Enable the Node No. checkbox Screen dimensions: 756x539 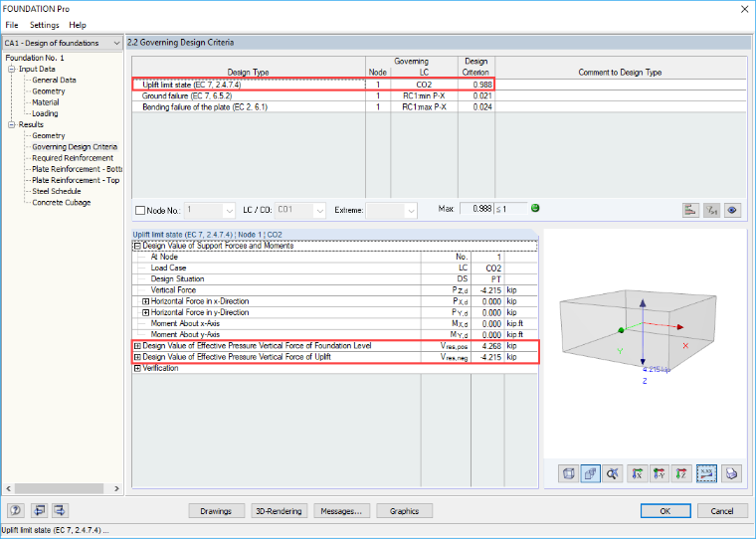point(140,210)
